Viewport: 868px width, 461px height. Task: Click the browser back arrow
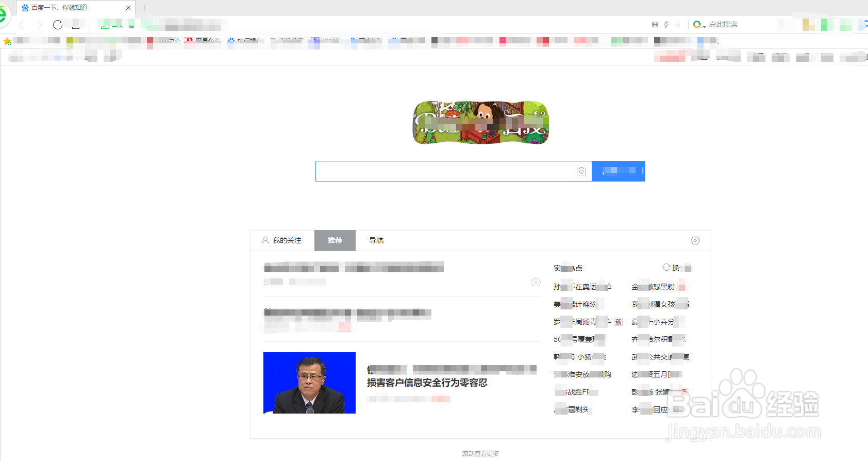point(22,25)
